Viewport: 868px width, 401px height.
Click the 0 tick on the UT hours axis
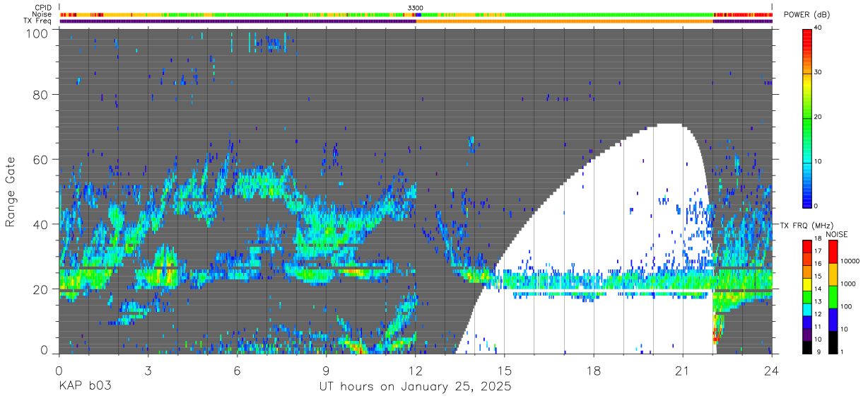[59, 370]
